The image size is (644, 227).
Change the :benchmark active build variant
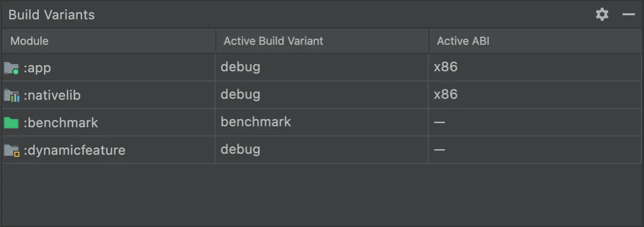321,122
